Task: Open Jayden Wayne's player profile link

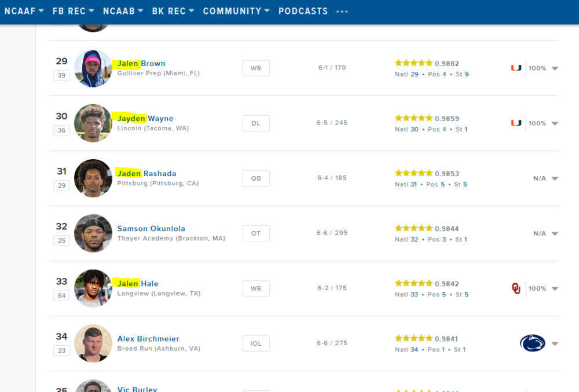Action: 145,119
